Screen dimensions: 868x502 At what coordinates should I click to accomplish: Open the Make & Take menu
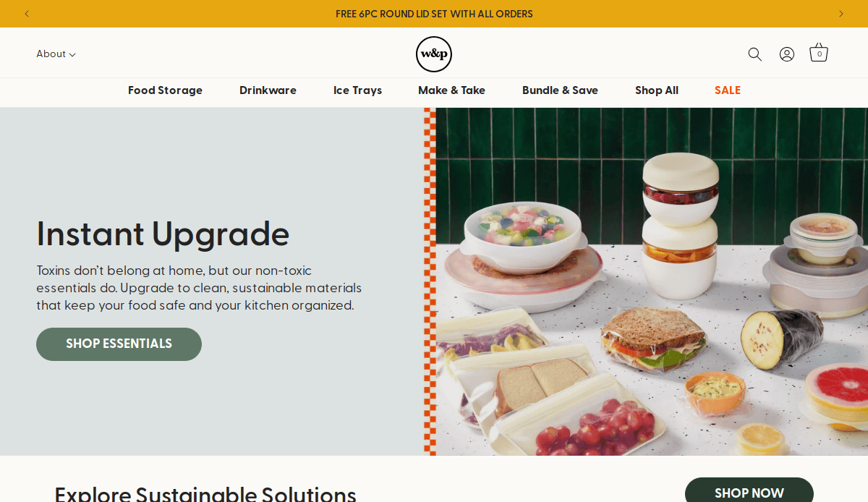[x=451, y=90]
